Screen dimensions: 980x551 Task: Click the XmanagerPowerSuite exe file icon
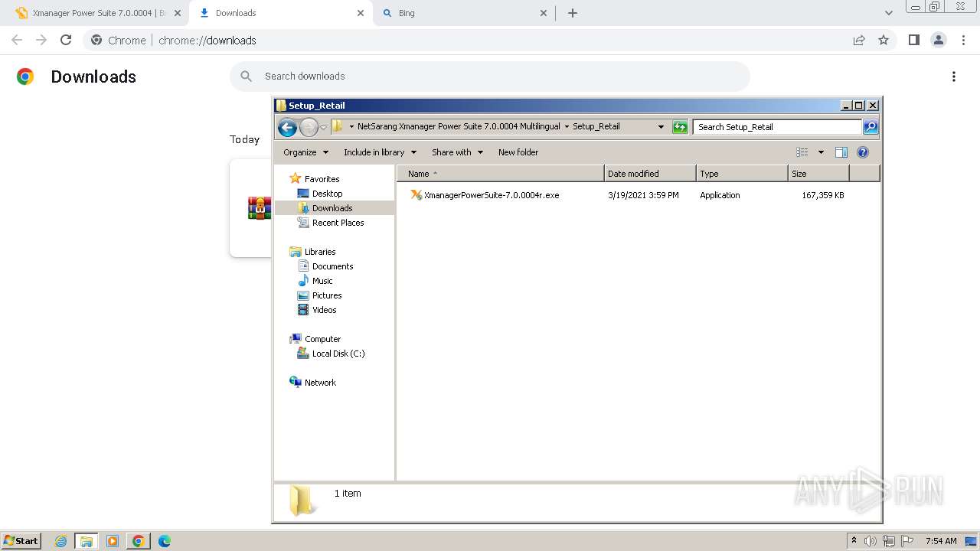[x=416, y=195]
